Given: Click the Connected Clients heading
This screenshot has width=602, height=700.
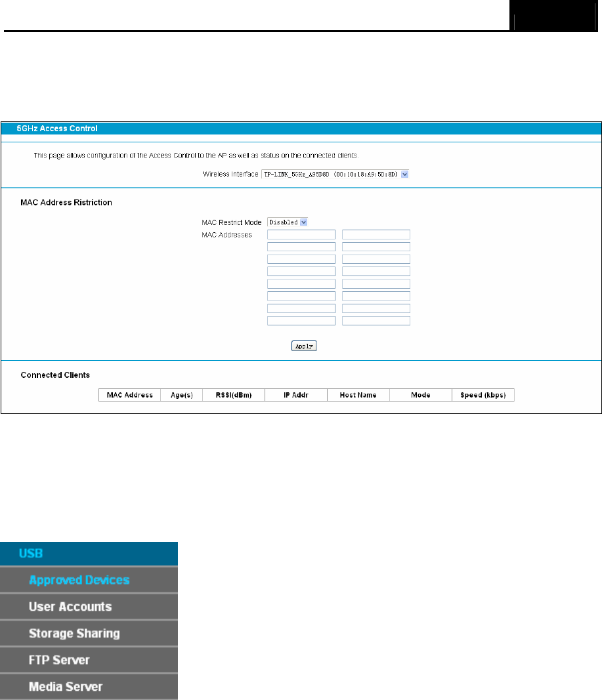Looking at the screenshot, I should [x=55, y=375].
